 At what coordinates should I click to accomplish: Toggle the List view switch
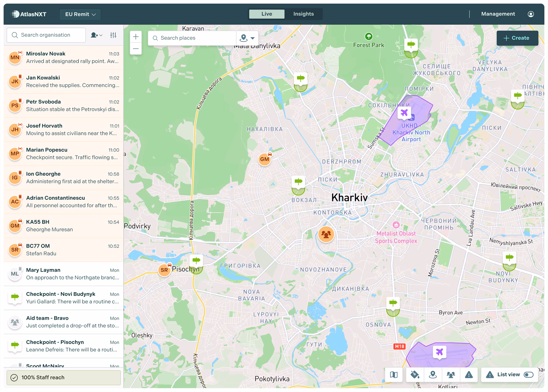(x=528, y=375)
